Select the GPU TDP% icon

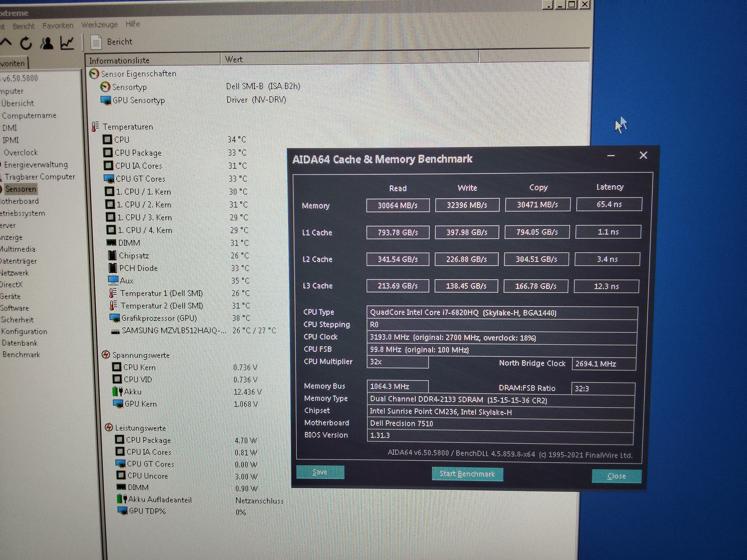tap(122, 511)
